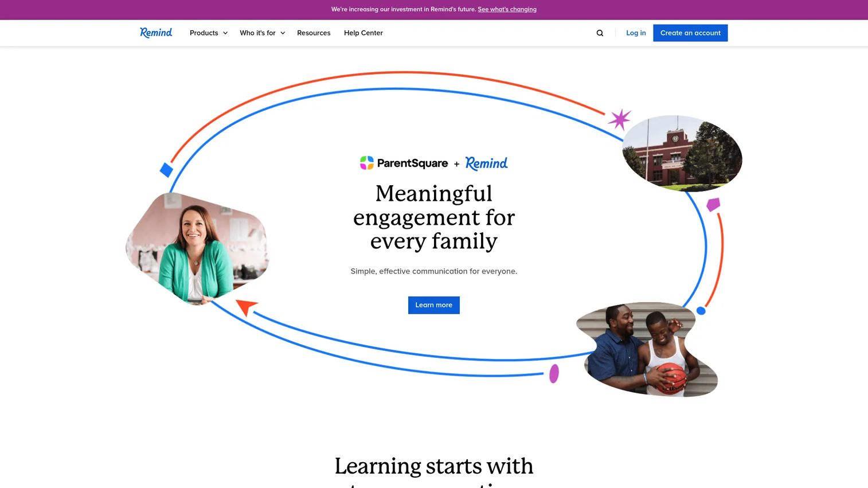Click the school building photo
This screenshot has width=868, height=488.
(x=682, y=153)
